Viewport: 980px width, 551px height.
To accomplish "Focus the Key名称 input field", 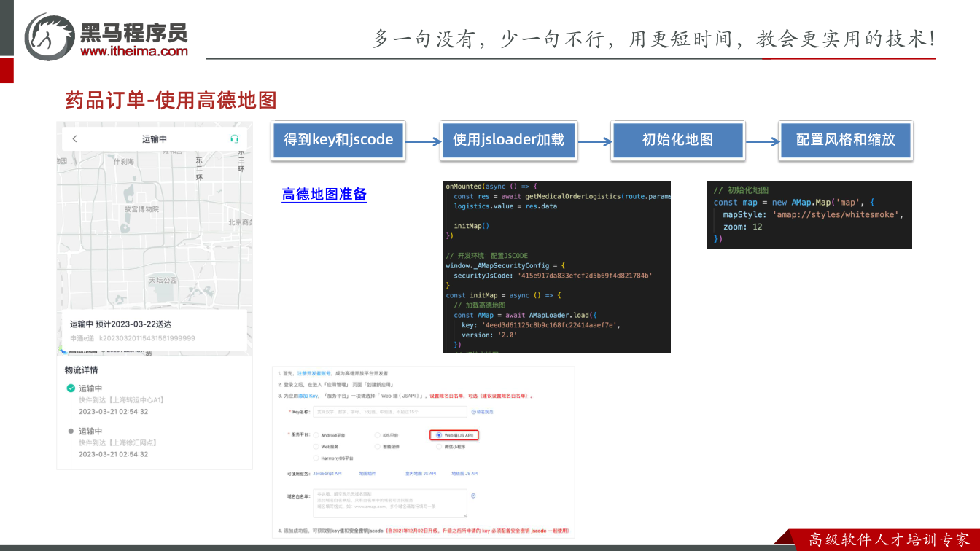I will (x=390, y=412).
